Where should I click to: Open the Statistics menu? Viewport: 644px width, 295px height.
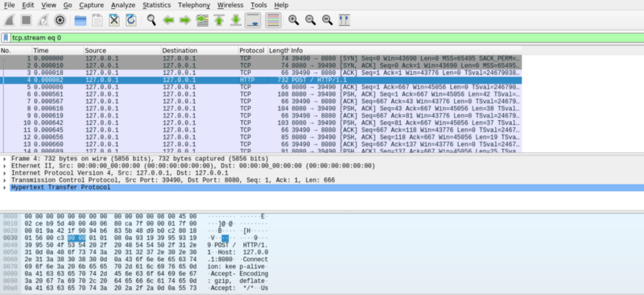coord(157,6)
